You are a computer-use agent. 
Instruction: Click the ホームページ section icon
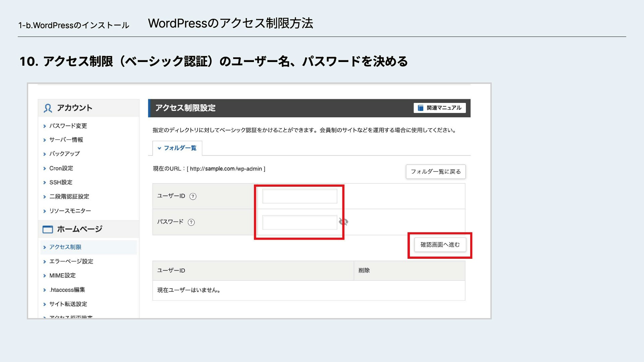(x=47, y=229)
